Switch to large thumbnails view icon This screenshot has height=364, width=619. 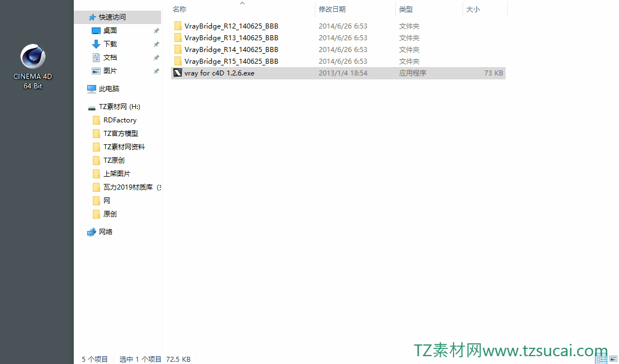(x=613, y=359)
